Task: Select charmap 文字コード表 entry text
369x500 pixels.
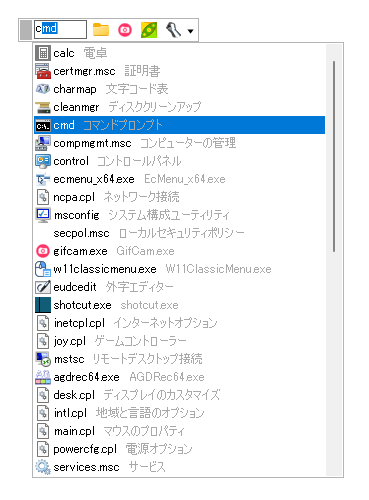Action: [x=111, y=89]
